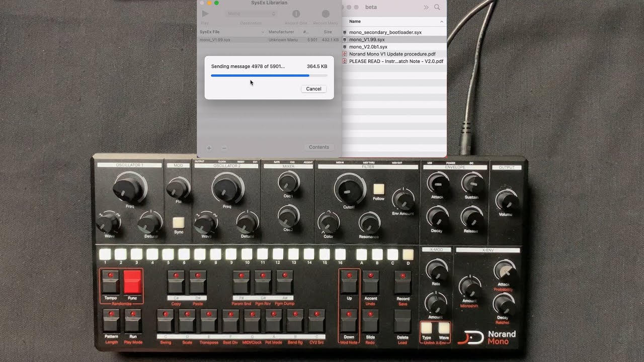The width and height of the screenshot is (644, 362).
Task: Select the PLEASE READ patch note PDF
Action: coord(395,61)
